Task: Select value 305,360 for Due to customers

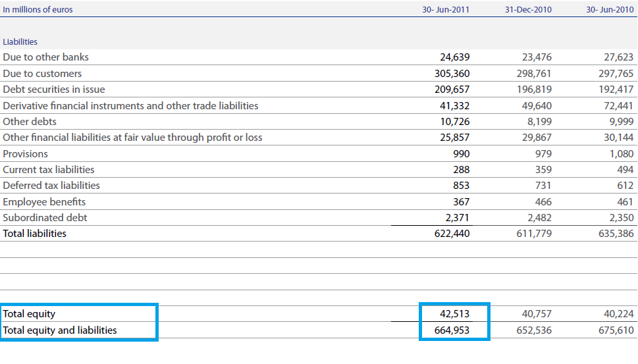Action: pyautogui.click(x=452, y=74)
